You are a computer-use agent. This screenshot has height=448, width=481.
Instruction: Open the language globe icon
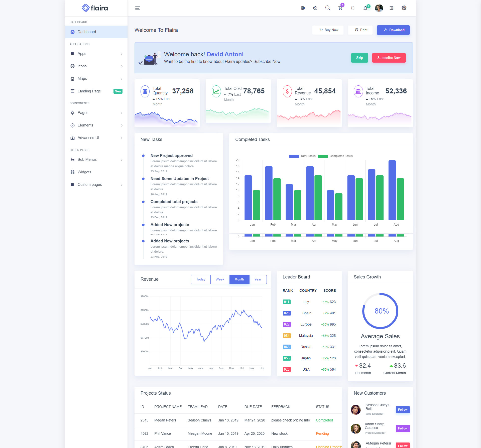pyautogui.click(x=303, y=8)
